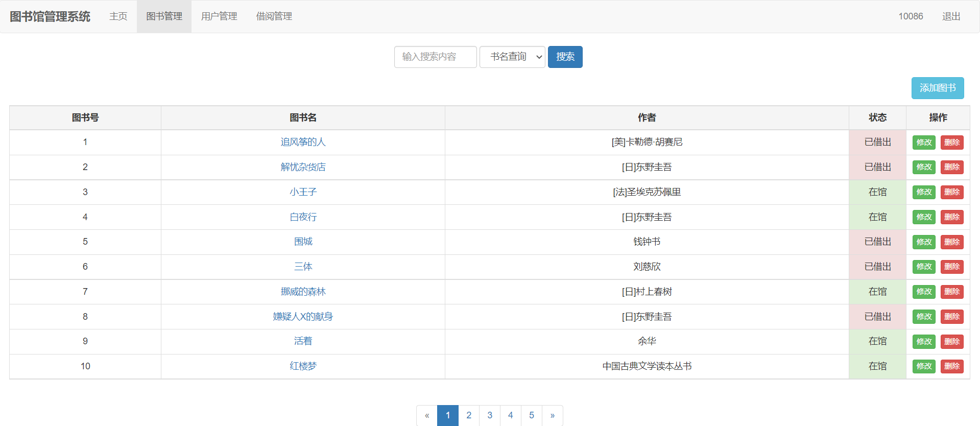Open book link 挪威的森林
Viewport: 980px width, 426px height.
click(x=303, y=292)
